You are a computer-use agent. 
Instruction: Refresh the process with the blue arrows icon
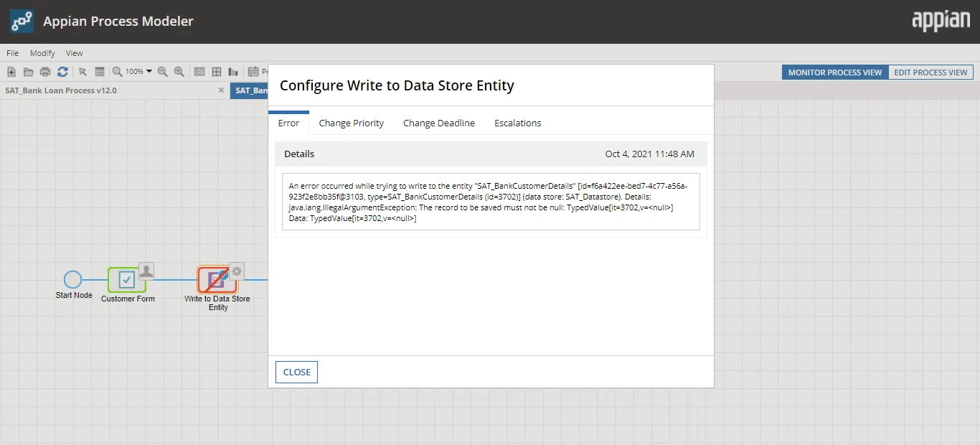62,72
